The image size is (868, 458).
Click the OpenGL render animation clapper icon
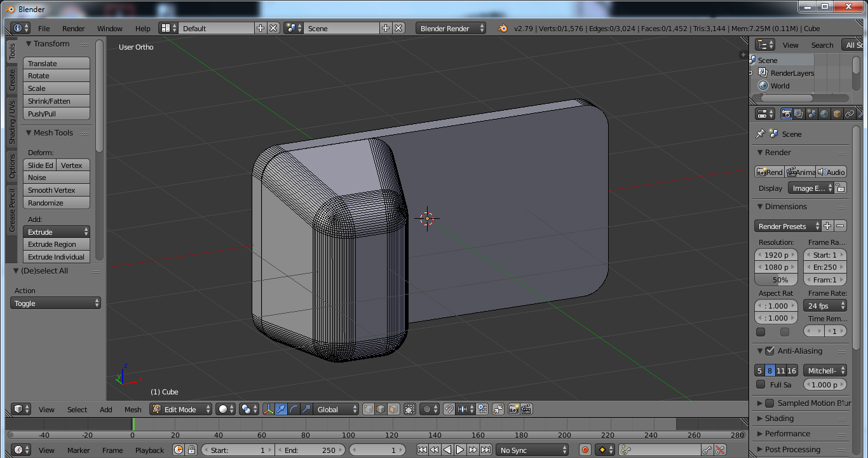[526, 409]
